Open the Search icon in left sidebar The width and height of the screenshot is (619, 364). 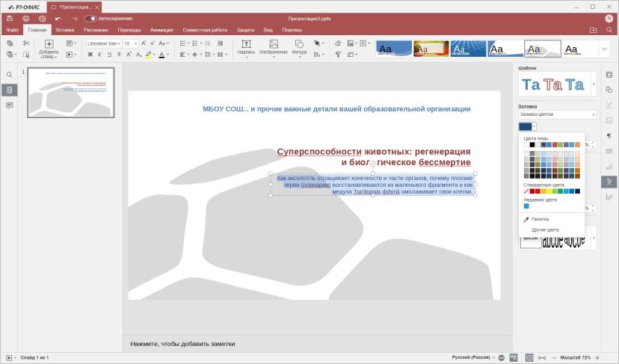(10, 75)
